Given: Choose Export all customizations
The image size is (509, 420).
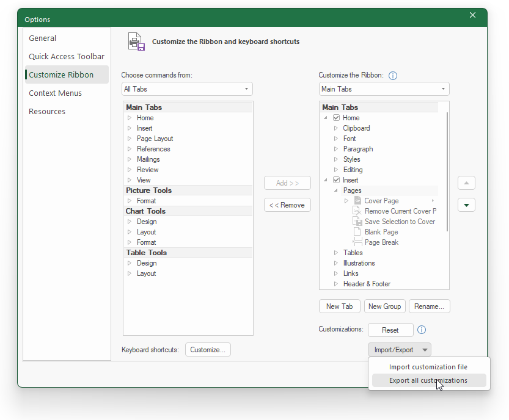Looking at the screenshot, I should (429, 380).
